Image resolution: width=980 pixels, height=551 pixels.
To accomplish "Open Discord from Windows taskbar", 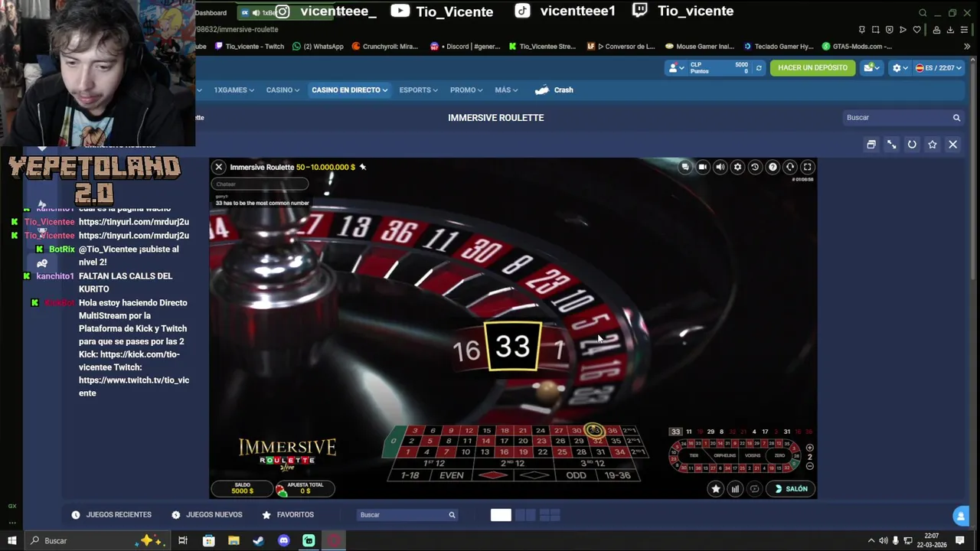I will coord(284,541).
